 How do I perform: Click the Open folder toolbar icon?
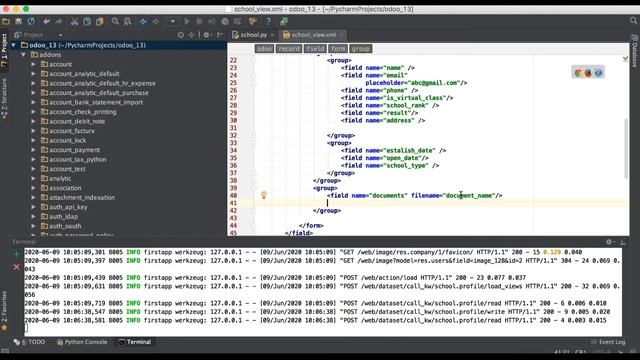(x=6, y=21)
